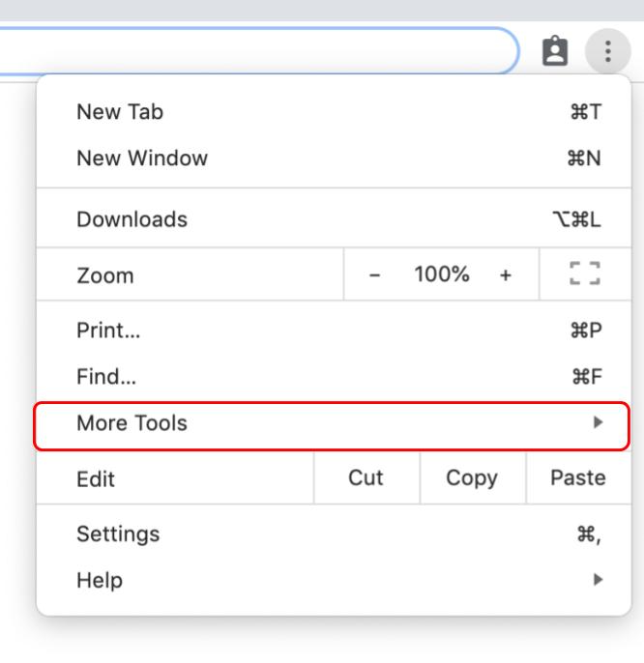The image size is (644, 663).
Task: Open the More Tools menu item
Action: pyautogui.click(x=332, y=426)
